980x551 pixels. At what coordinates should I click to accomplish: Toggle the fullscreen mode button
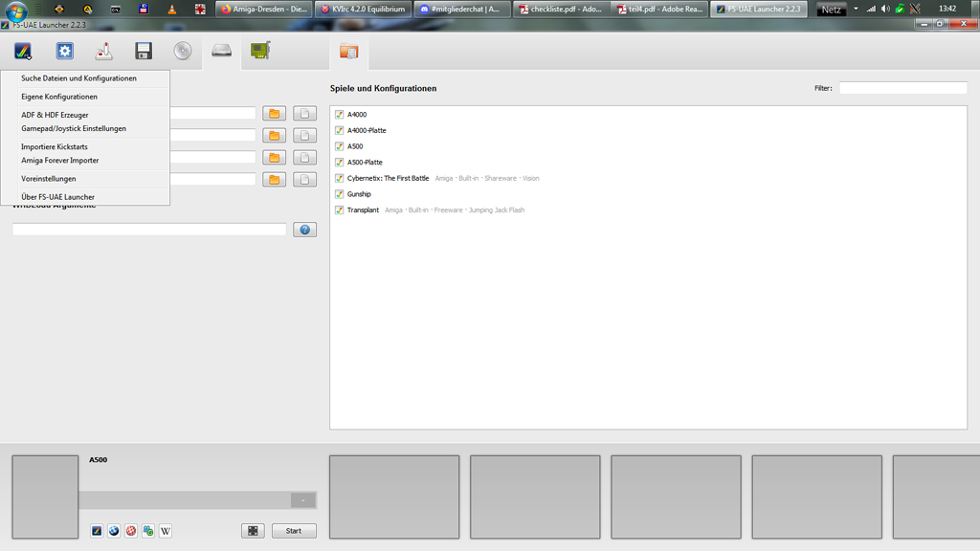pos(253,531)
